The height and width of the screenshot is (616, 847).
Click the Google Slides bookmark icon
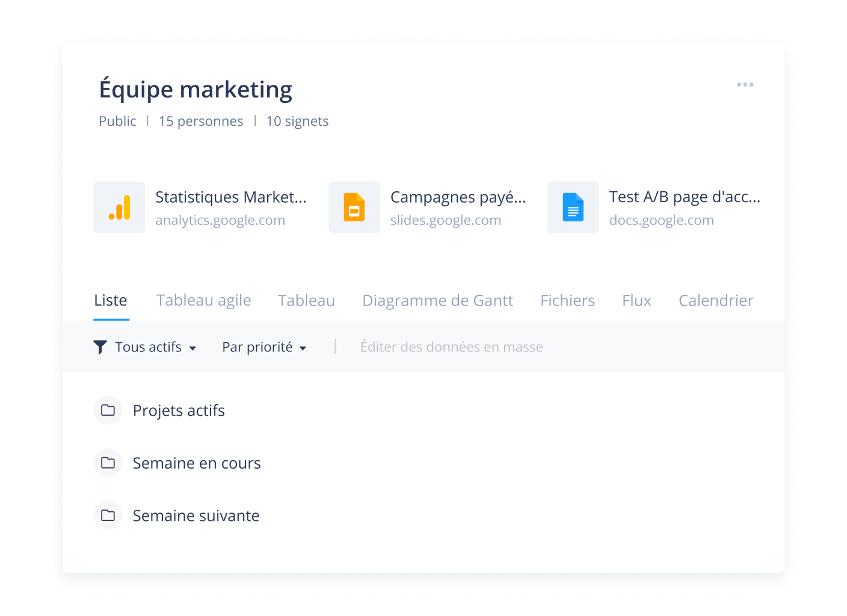(x=354, y=208)
